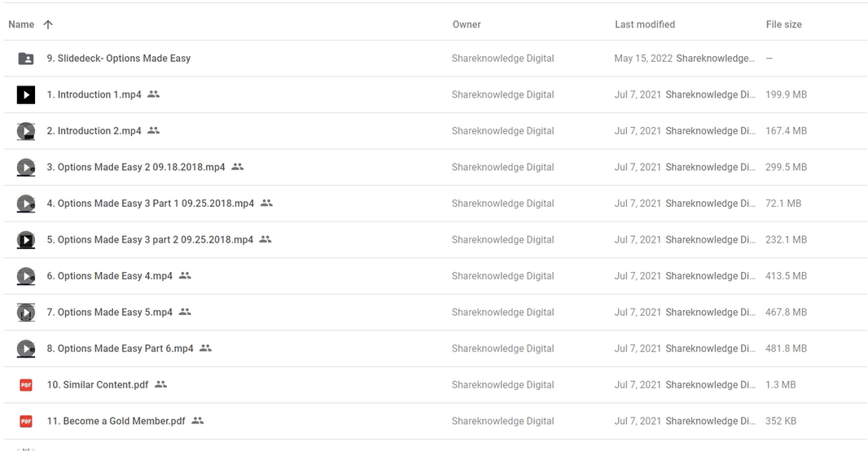The height and width of the screenshot is (451, 868).
Task: Click the File size column header
Action: 783,24
